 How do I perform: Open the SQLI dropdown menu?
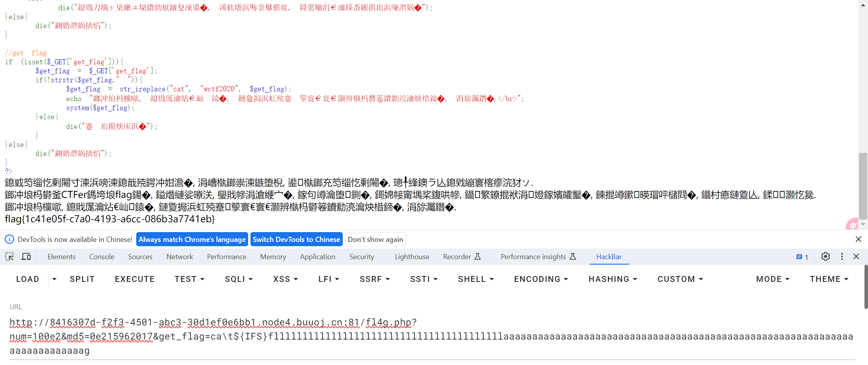[239, 279]
